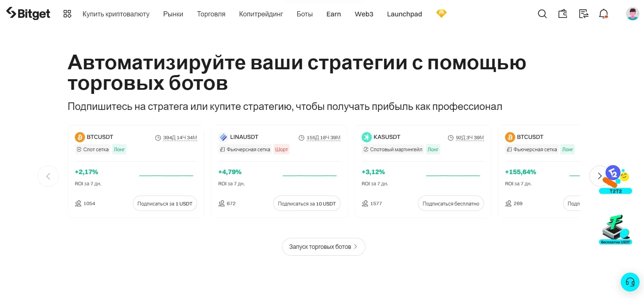Open the user profile avatar
The image size is (644, 299).
(632, 14)
